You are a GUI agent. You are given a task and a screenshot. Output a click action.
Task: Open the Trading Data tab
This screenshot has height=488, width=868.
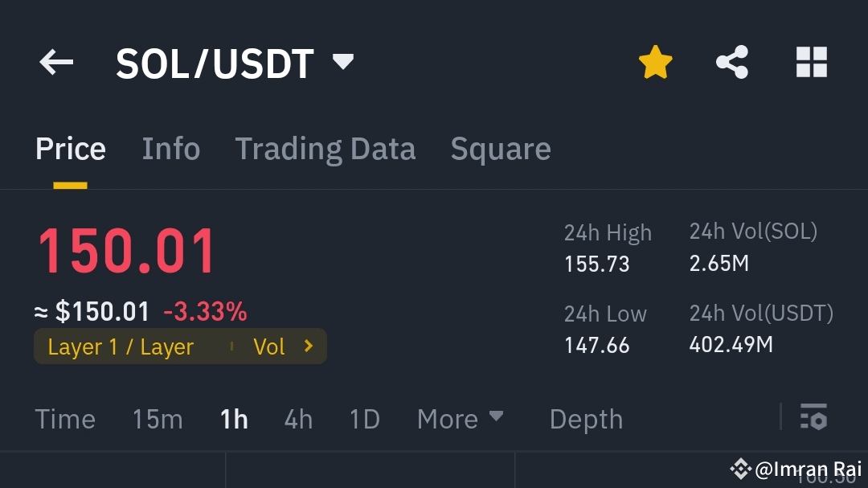(x=325, y=148)
